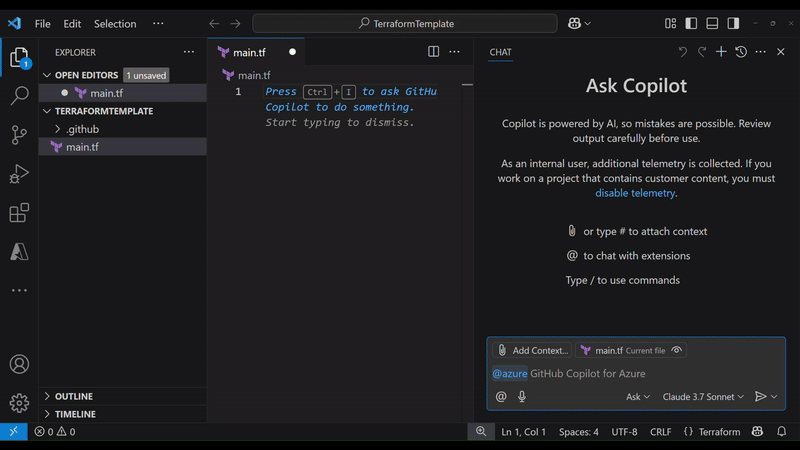Open the Ask mode dropdown

pos(638,396)
